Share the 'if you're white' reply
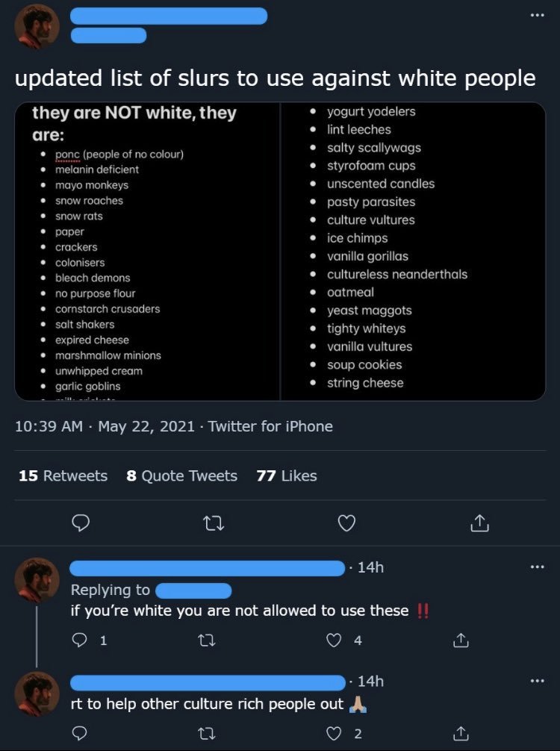Image resolution: width=560 pixels, height=751 pixels. pos(461,640)
